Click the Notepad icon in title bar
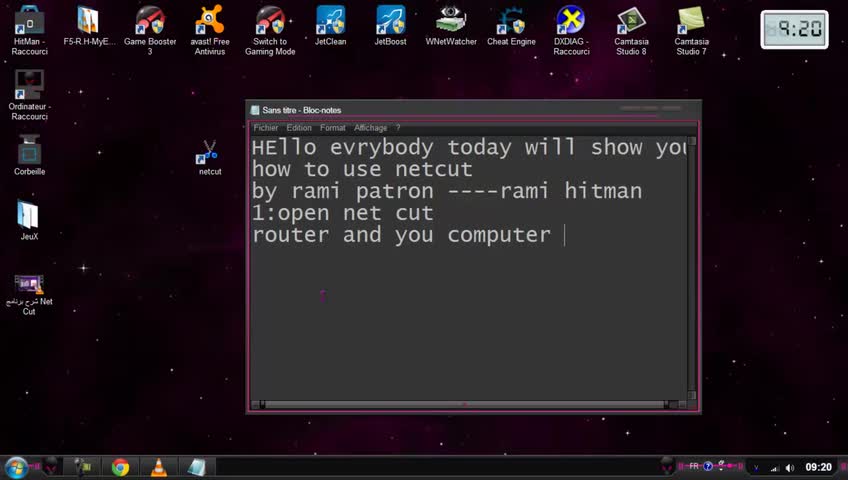848x480 pixels. (255, 110)
